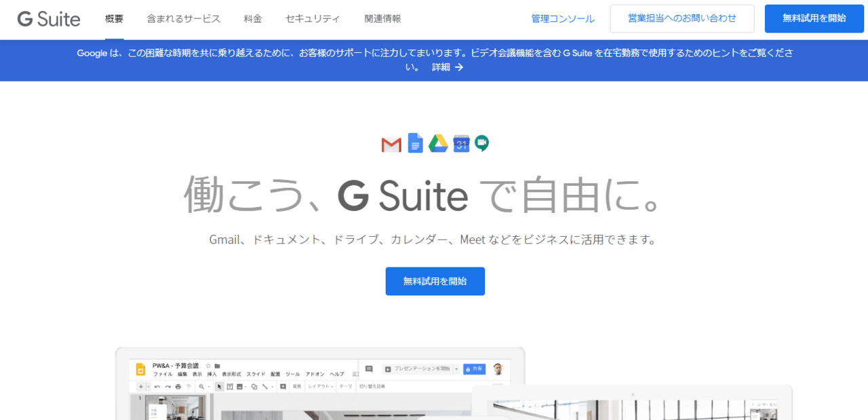Click the Google Drive icon above the headline
The height and width of the screenshot is (420, 868).
point(438,143)
